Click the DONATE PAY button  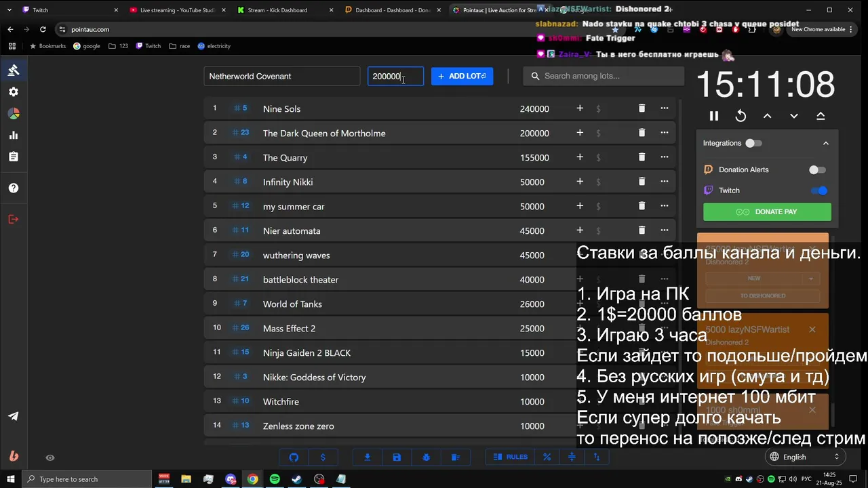coord(767,211)
